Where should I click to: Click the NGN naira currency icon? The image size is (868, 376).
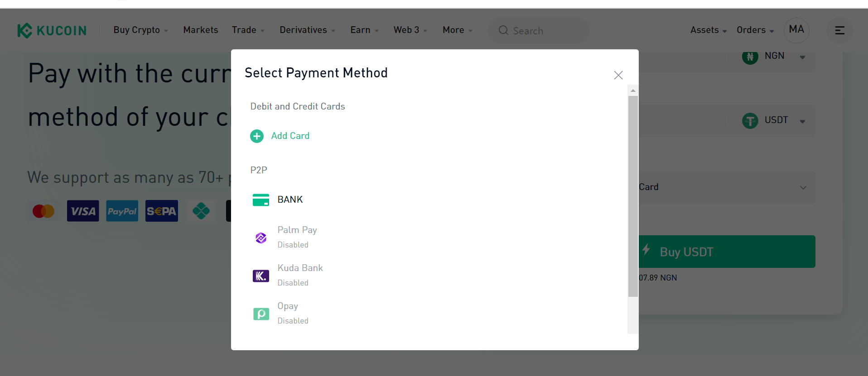pyautogui.click(x=750, y=57)
